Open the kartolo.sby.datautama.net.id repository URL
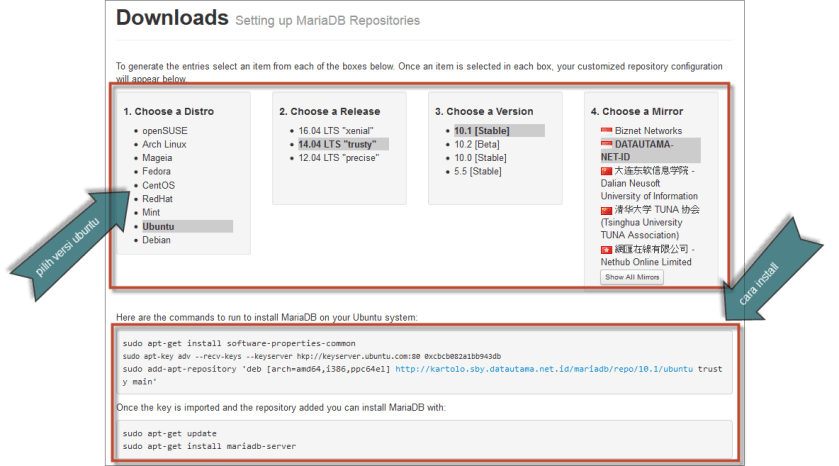 pyautogui.click(x=544, y=369)
